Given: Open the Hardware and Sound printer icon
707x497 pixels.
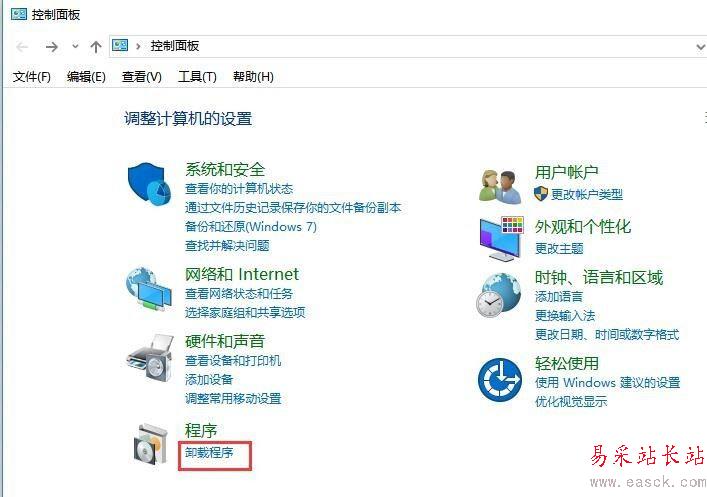Looking at the screenshot, I should [x=149, y=358].
